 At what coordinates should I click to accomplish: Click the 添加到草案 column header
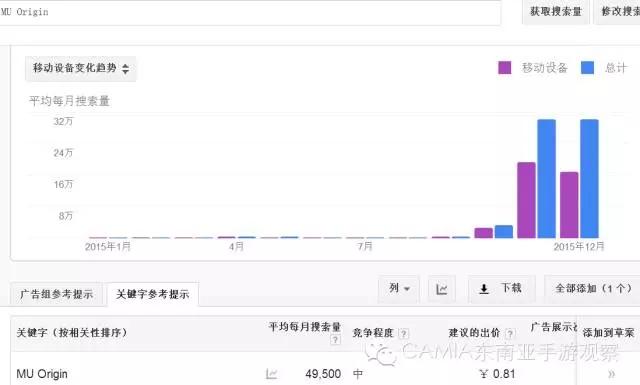pyautogui.click(x=609, y=333)
